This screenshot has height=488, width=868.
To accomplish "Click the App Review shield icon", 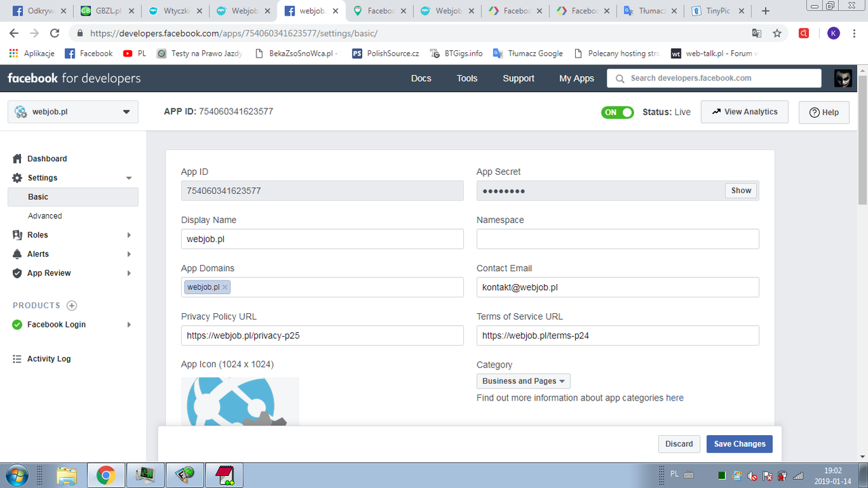I will [18, 273].
